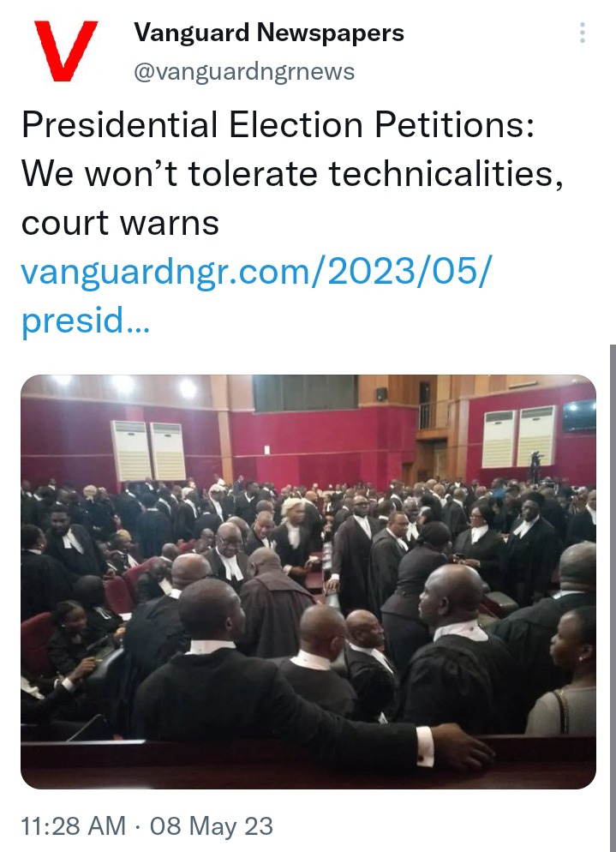Open the courtroom photo attached to tweet
Screen dimensions: 616x852
tap(308, 581)
